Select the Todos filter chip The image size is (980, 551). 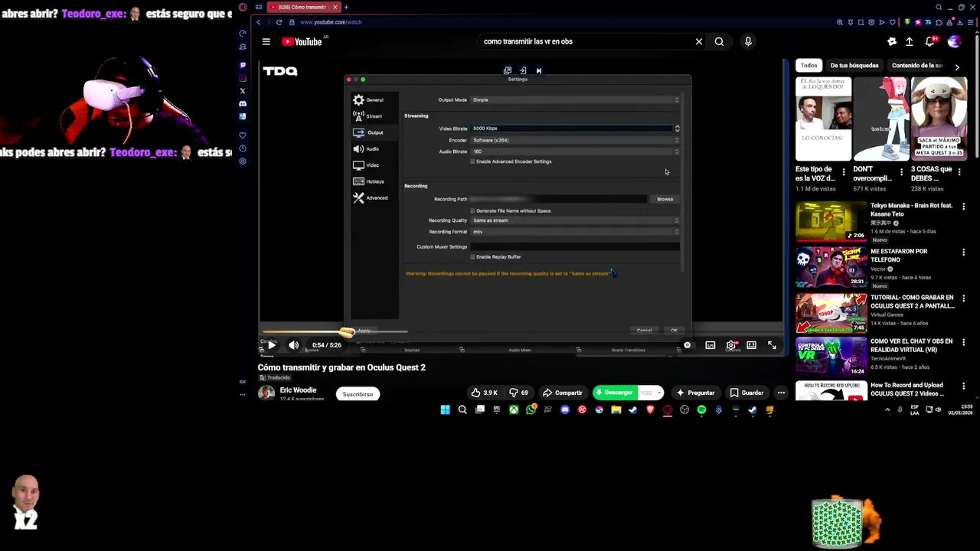point(808,66)
